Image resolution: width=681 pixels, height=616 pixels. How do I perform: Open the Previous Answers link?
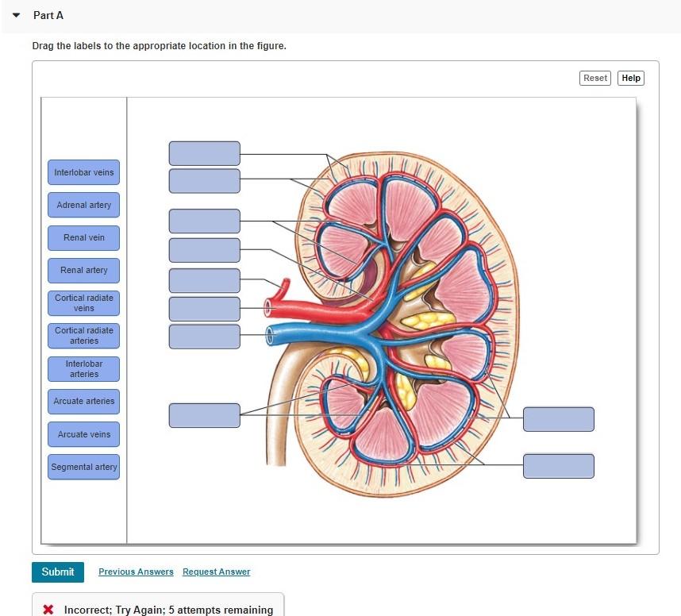pyautogui.click(x=135, y=572)
